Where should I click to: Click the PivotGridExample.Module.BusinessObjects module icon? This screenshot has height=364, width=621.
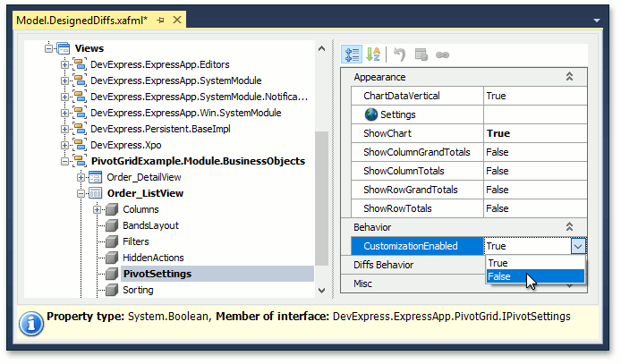pos(80,161)
